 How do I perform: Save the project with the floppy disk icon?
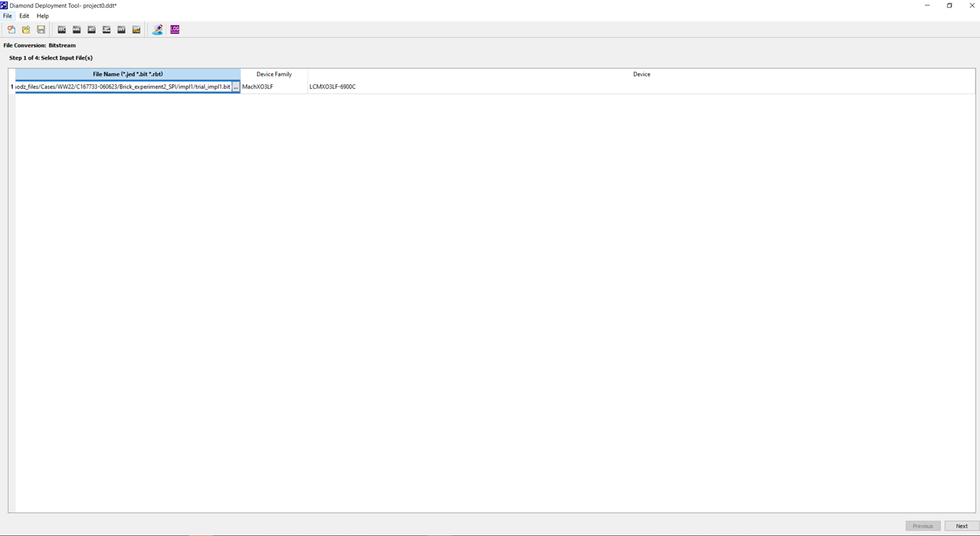41,29
